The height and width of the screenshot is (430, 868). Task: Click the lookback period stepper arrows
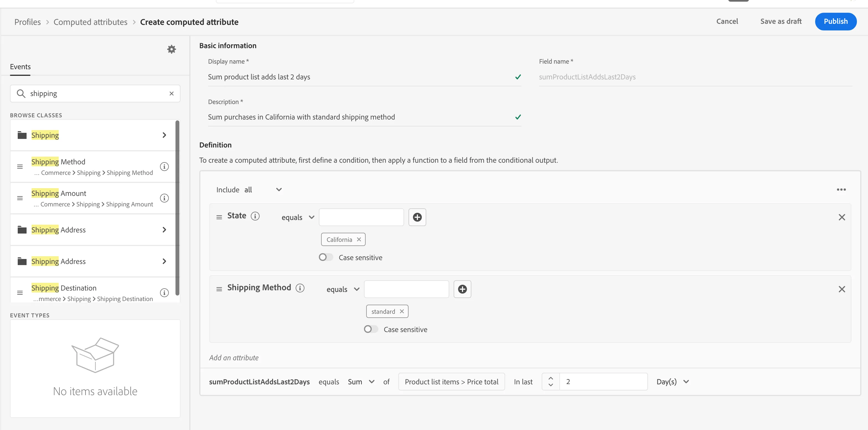coord(551,382)
